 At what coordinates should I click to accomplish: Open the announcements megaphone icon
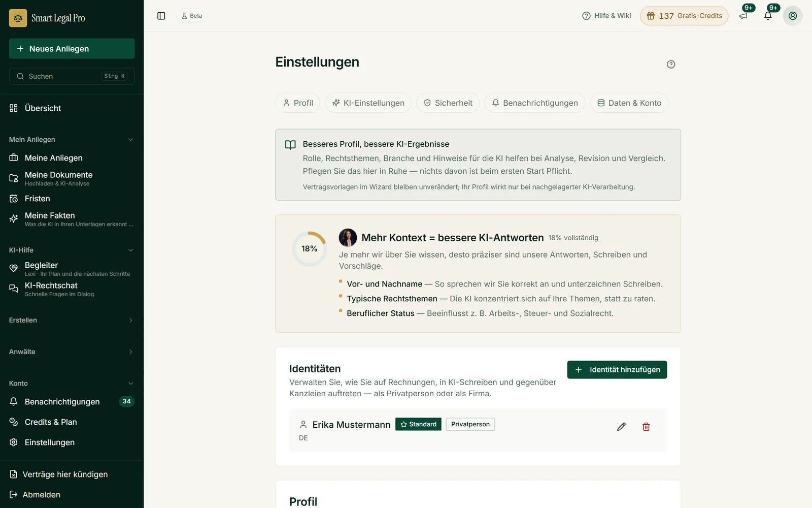(743, 16)
